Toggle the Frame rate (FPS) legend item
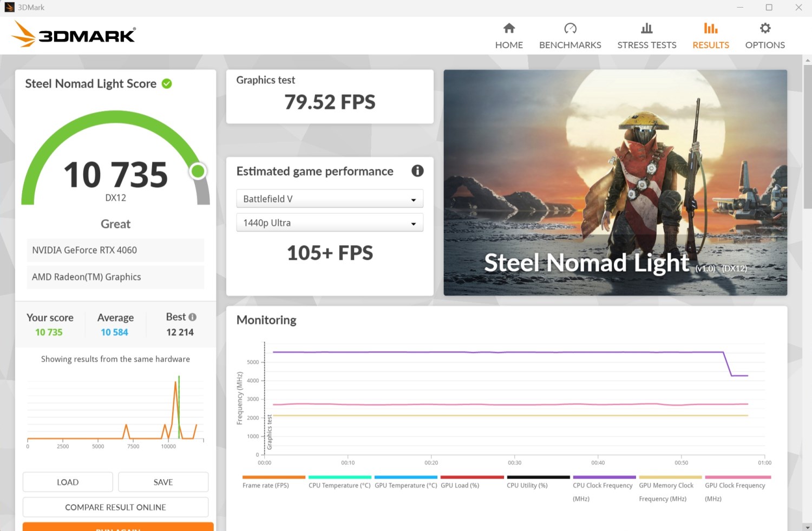This screenshot has height=531, width=812. click(266, 486)
